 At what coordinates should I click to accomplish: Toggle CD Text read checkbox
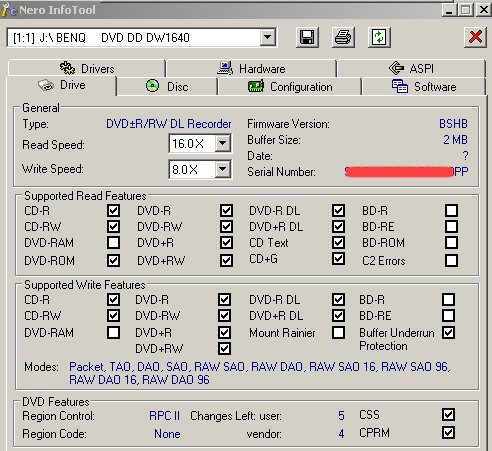[x=338, y=242]
